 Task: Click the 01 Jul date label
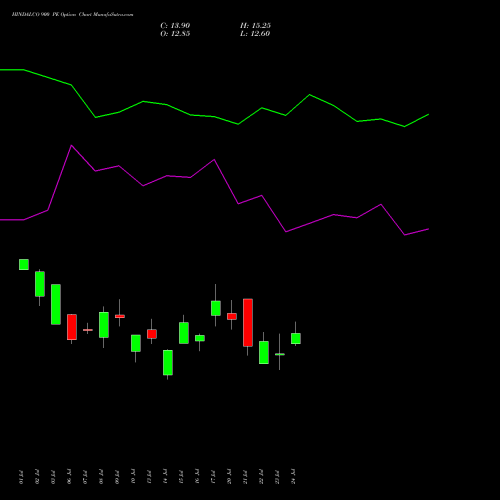click(21, 477)
